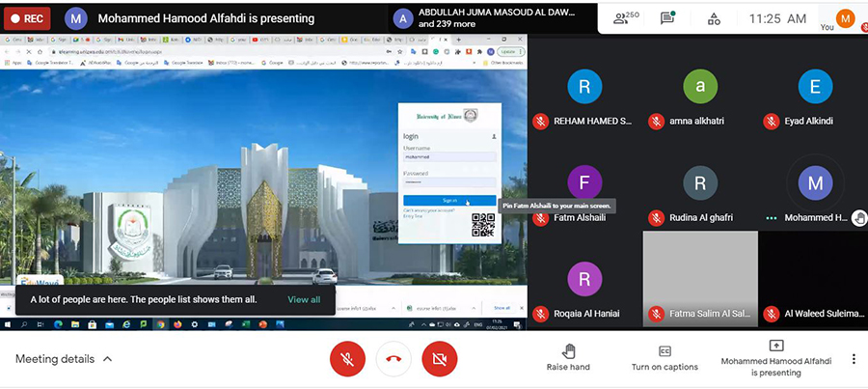Image resolution: width=868 pixels, height=389 pixels.
Task: Open the 'Mohammed Hamood Alfahdi is presenting' control
Action: click(776, 358)
